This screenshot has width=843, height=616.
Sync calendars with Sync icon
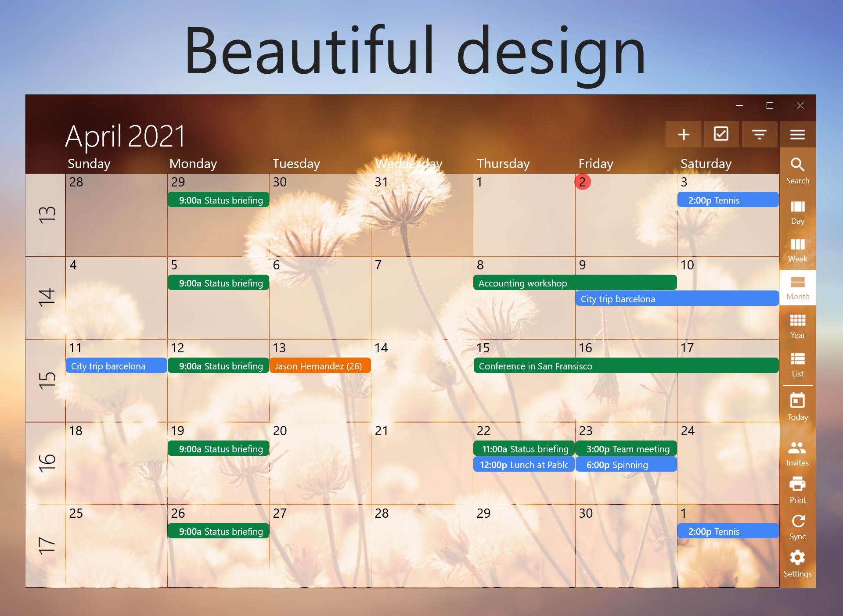[x=797, y=527]
